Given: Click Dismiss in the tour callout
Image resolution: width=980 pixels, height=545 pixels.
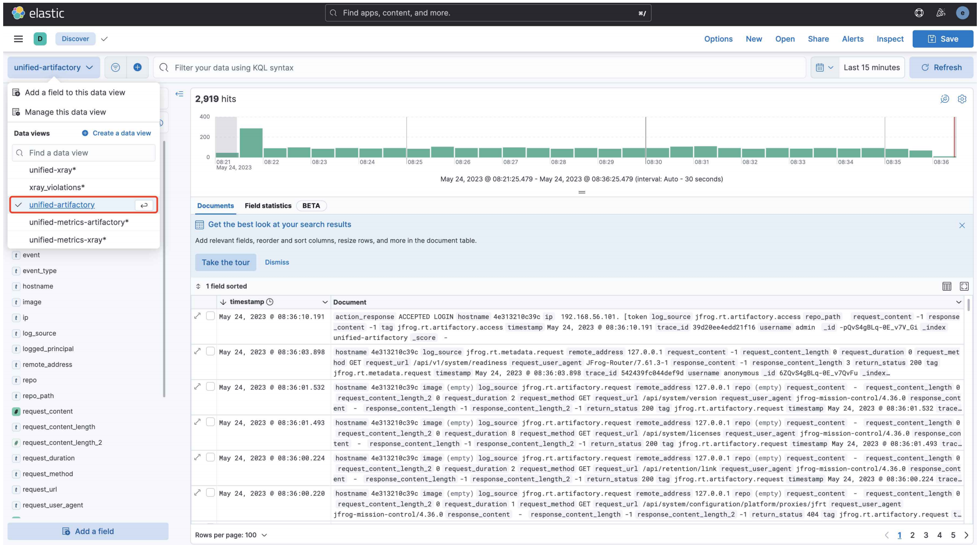Looking at the screenshot, I should [x=277, y=262].
